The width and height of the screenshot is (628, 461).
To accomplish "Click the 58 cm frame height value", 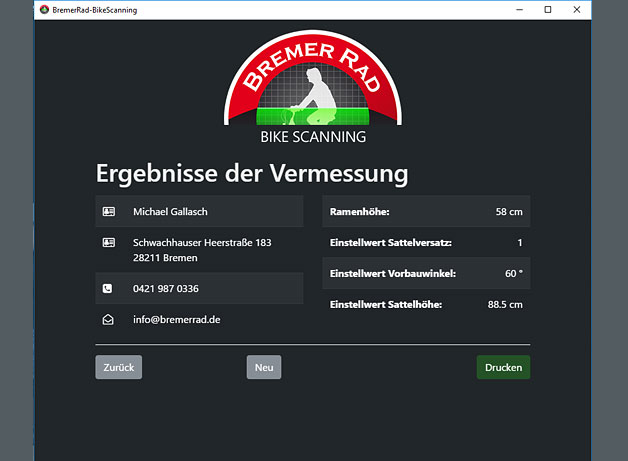I will tap(509, 211).
